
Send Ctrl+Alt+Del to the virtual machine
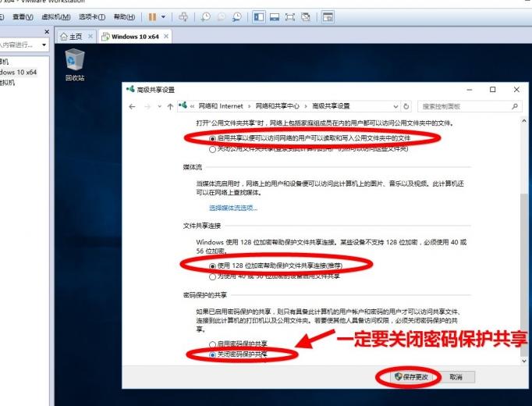pos(183,16)
